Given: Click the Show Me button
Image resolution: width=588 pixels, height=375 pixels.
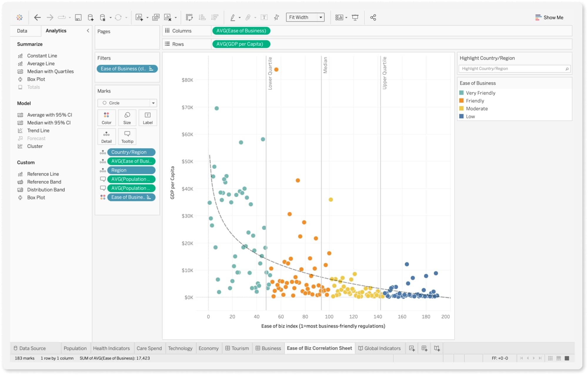Looking at the screenshot, I should (549, 17).
